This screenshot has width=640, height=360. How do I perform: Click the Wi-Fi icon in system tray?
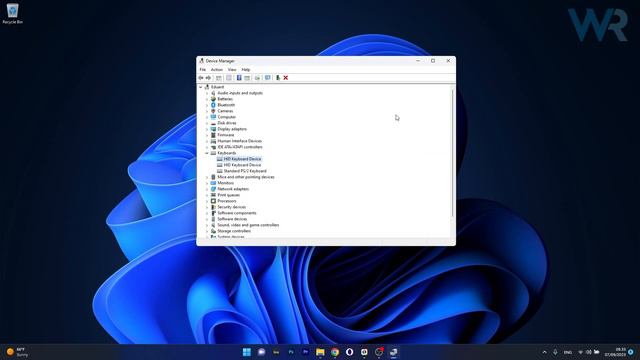click(580, 352)
